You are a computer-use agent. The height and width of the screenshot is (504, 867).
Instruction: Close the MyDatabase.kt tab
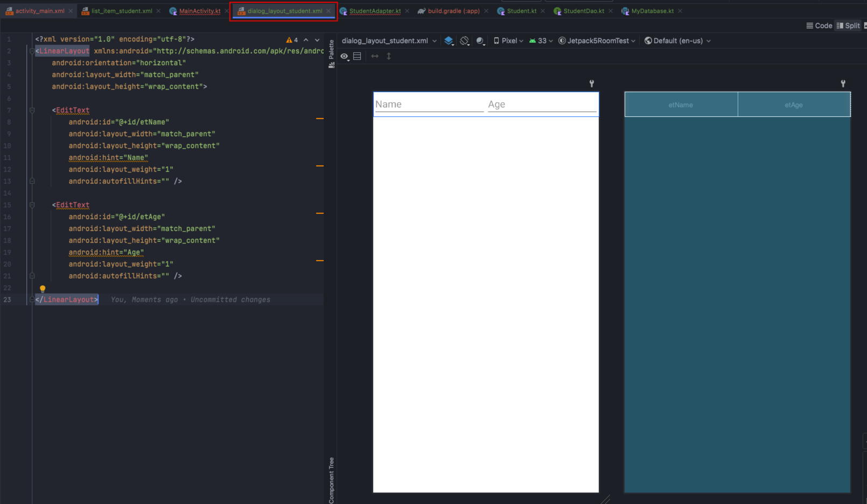(680, 11)
